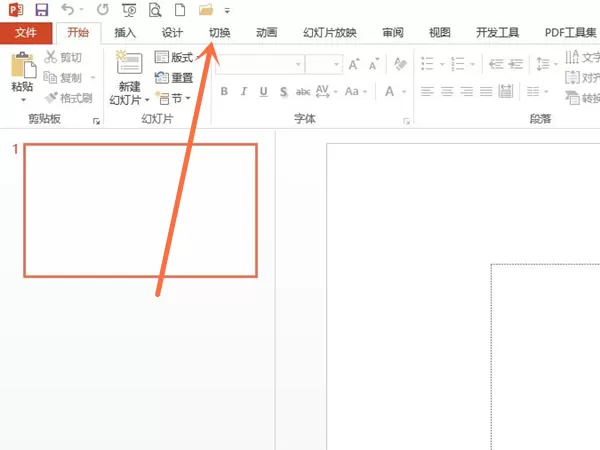Click 重置 to reset slide
Image resolution: width=600 pixels, height=450 pixels.
(174, 78)
